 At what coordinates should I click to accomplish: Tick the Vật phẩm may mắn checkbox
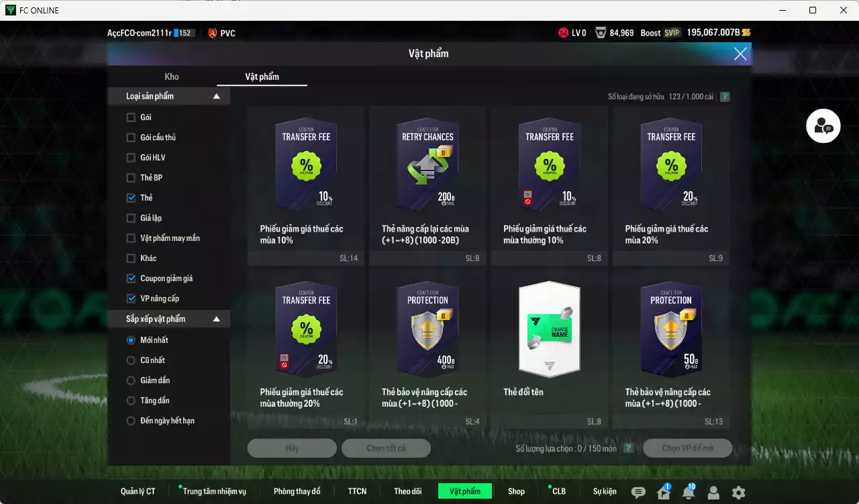pos(131,238)
